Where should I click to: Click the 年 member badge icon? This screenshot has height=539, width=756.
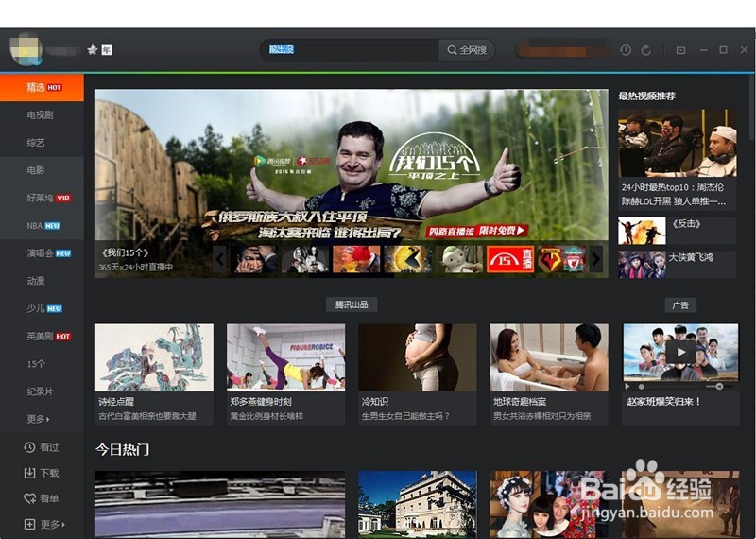(x=107, y=50)
